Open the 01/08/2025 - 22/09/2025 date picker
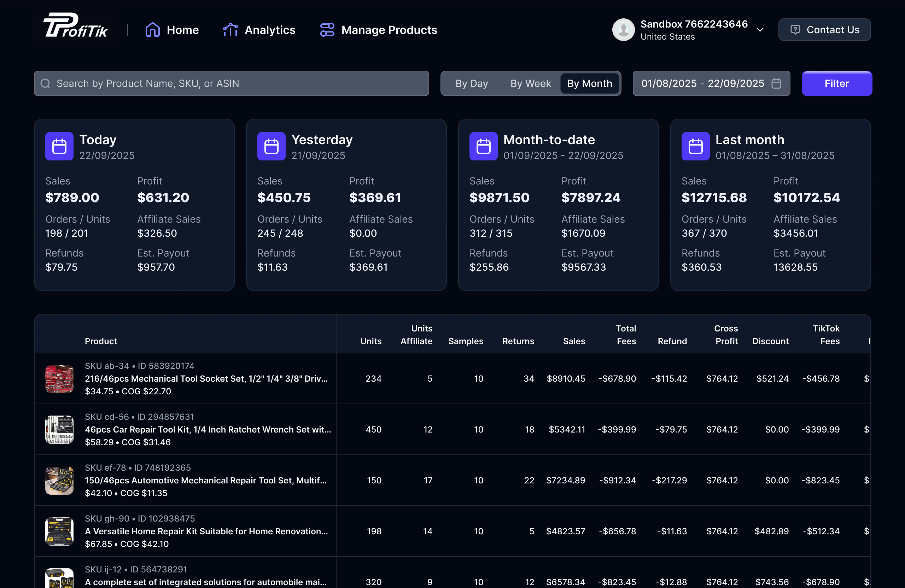 (x=702, y=83)
